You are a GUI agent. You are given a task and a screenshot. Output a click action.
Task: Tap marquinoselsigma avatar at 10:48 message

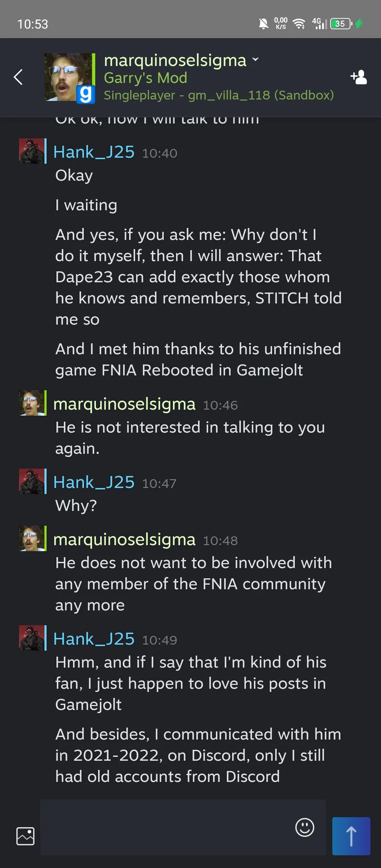pos(31,538)
